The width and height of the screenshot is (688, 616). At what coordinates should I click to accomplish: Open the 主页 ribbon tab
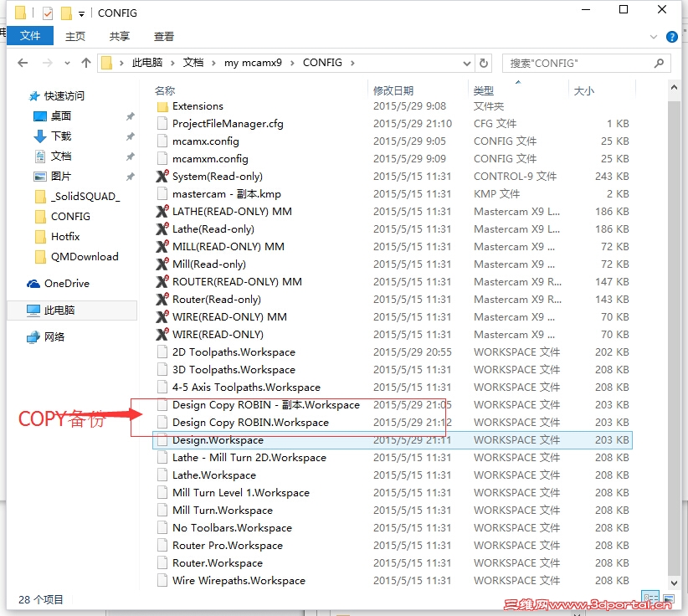point(75,36)
